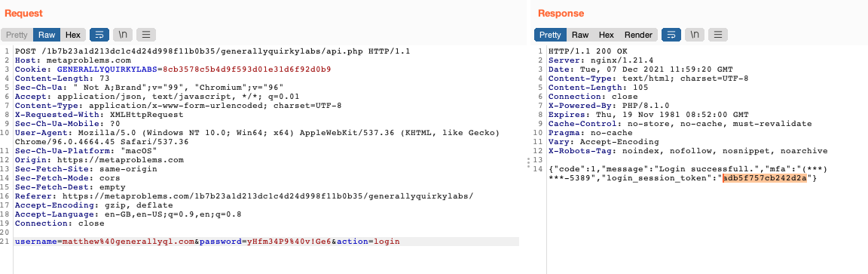The image size is (868, 274).
Task: Select the Pretty tab in Response panel
Action: point(550,35)
